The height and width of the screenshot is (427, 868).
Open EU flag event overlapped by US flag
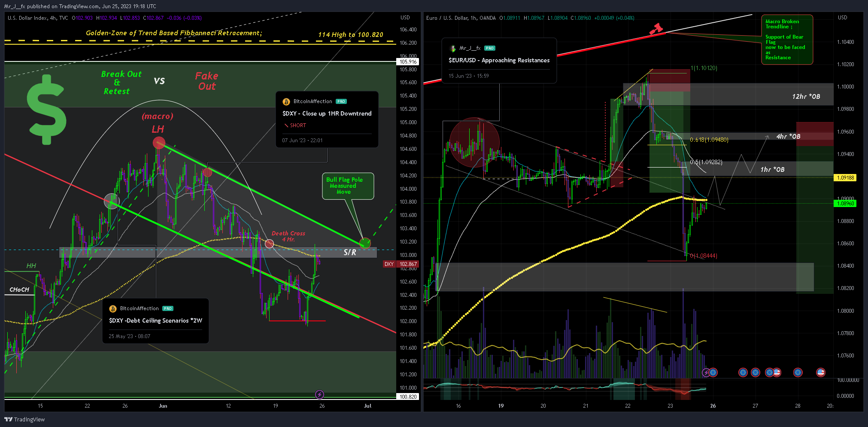click(x=769, y=372)
